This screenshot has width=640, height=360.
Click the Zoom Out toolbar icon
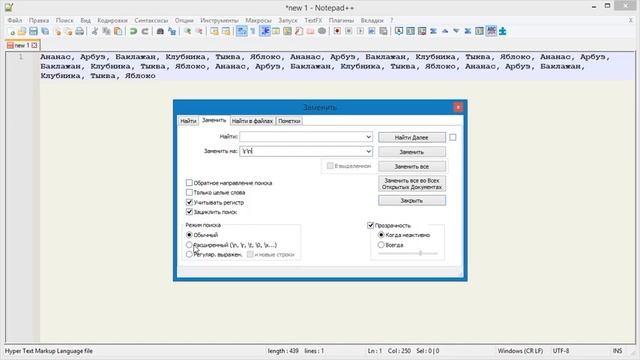[199, 31]
